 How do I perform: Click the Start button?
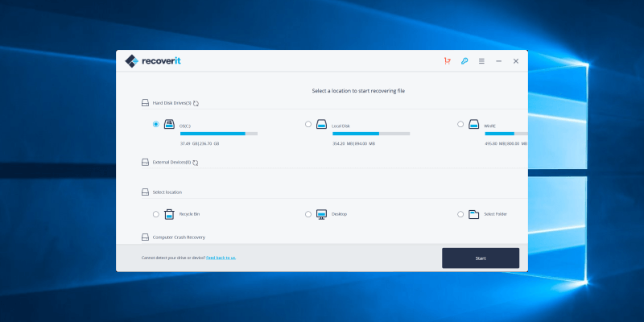[481, 258]
